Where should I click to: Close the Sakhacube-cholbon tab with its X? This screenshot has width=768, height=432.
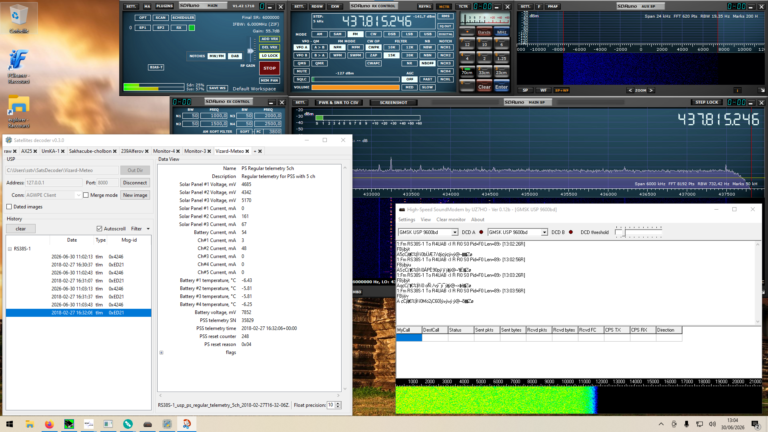[x=115, y=151]
